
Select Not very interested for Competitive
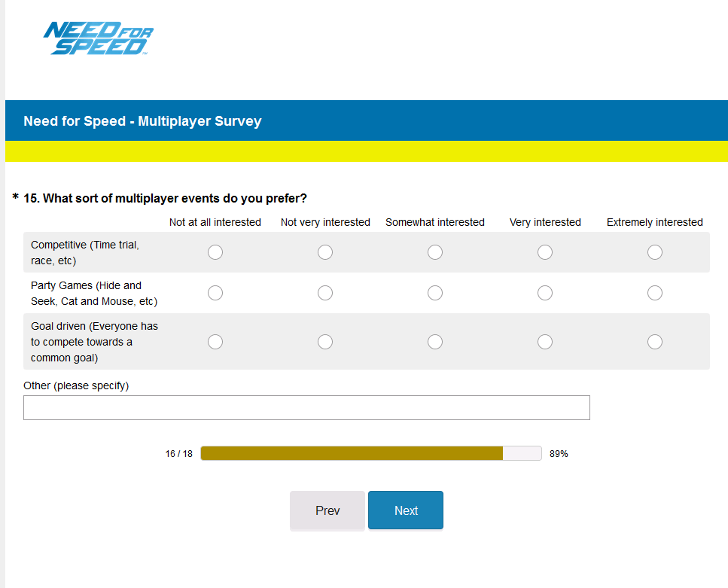(325, 252)
